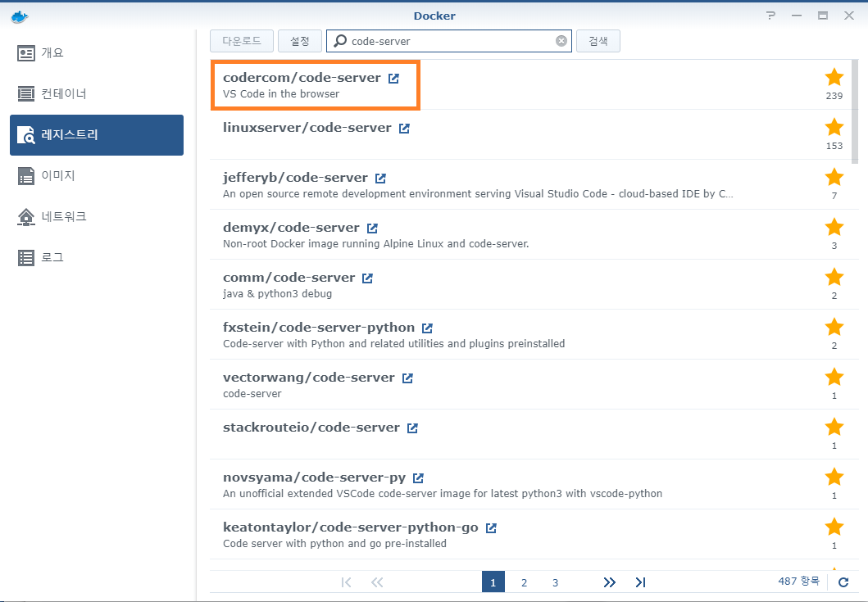Open external link icon for stackrouteio/code-server
Viewport: 868px width, 602px height.
tap(412, 428)
